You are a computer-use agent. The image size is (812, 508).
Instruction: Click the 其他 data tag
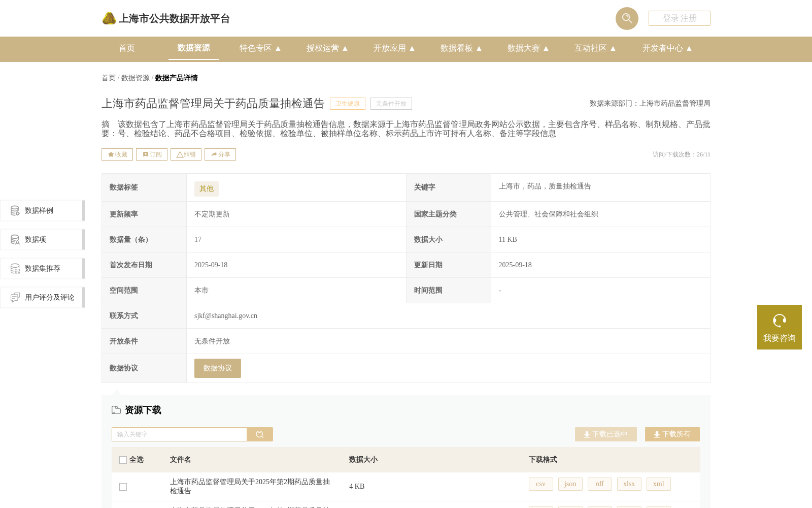pos(207,188)
